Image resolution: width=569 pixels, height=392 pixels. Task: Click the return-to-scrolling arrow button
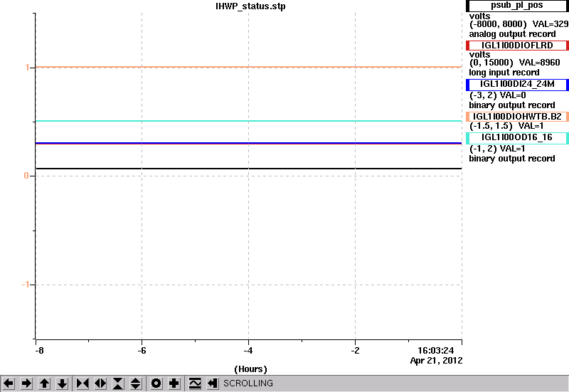(x=213, y=383)
